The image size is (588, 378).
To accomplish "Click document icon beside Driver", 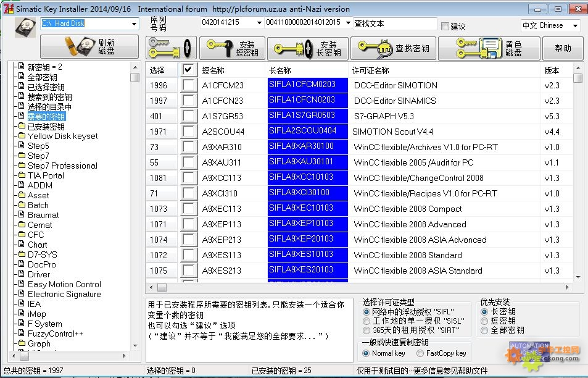I will pos(22,274).
